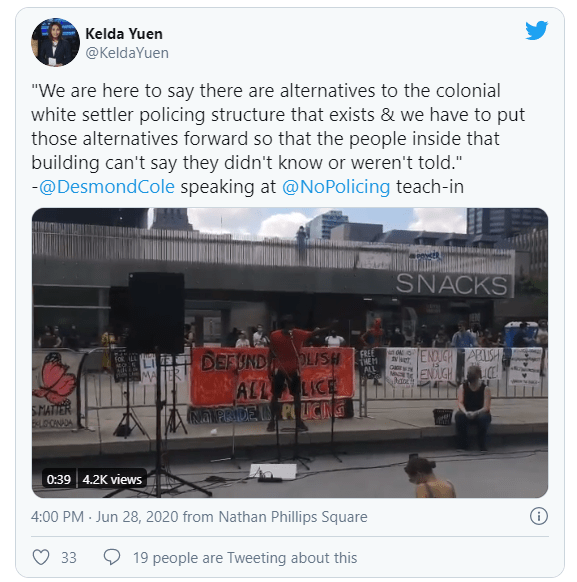The height and width of the screenshot is (582, 577).
Task: Open the tweet info icon
Action: 538,516
